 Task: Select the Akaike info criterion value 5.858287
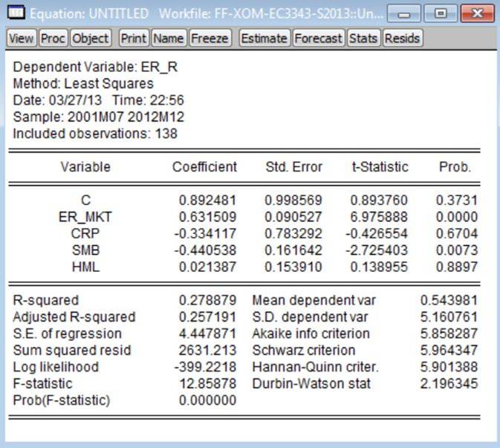449,333
